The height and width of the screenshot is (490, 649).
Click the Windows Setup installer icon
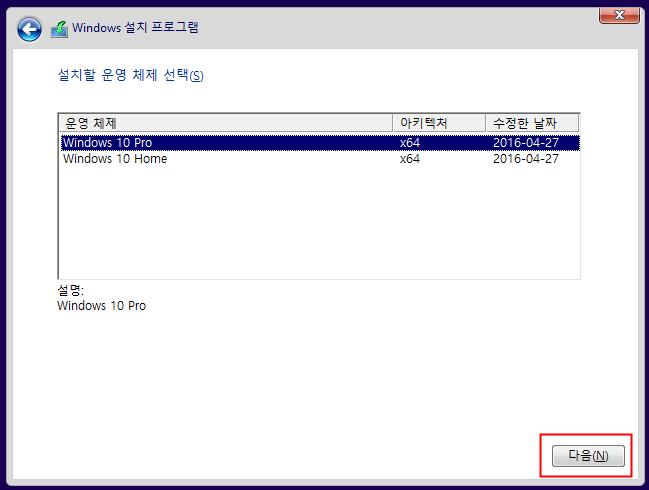coord(59,29)
